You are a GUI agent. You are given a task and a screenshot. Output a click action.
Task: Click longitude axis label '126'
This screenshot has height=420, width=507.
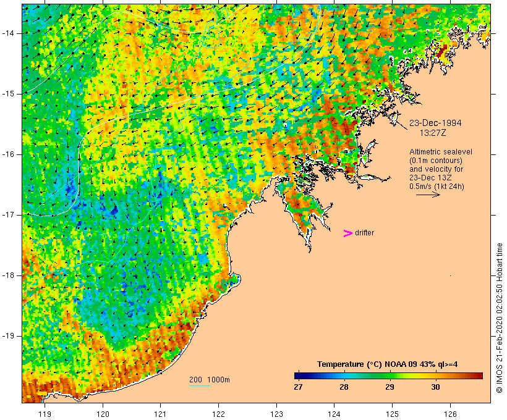click(450, 414)
